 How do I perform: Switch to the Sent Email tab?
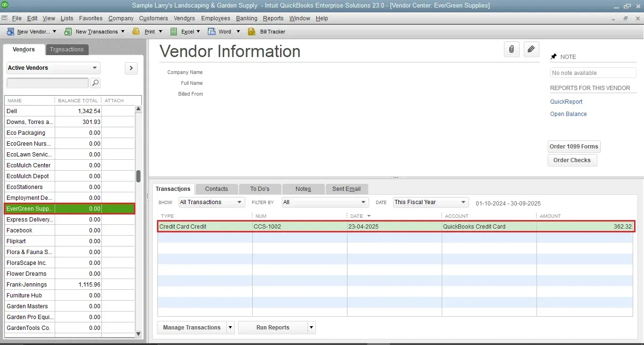[x=347, y=189]
